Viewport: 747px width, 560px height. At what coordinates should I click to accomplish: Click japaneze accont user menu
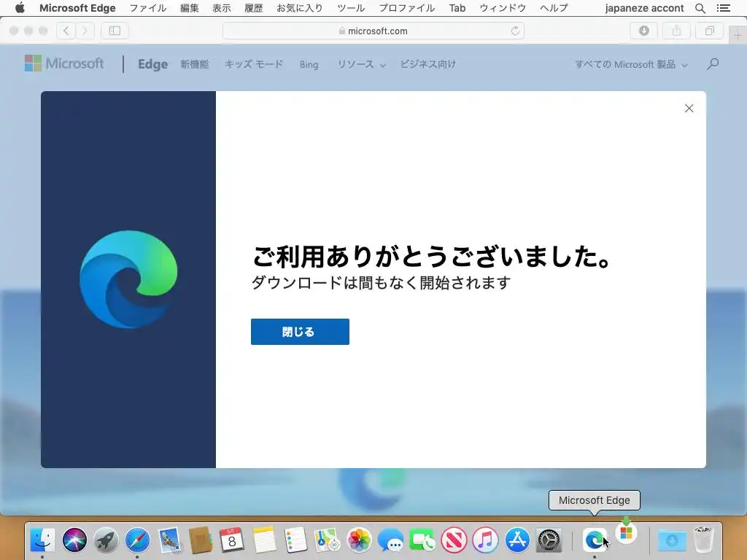pos(644,8)
